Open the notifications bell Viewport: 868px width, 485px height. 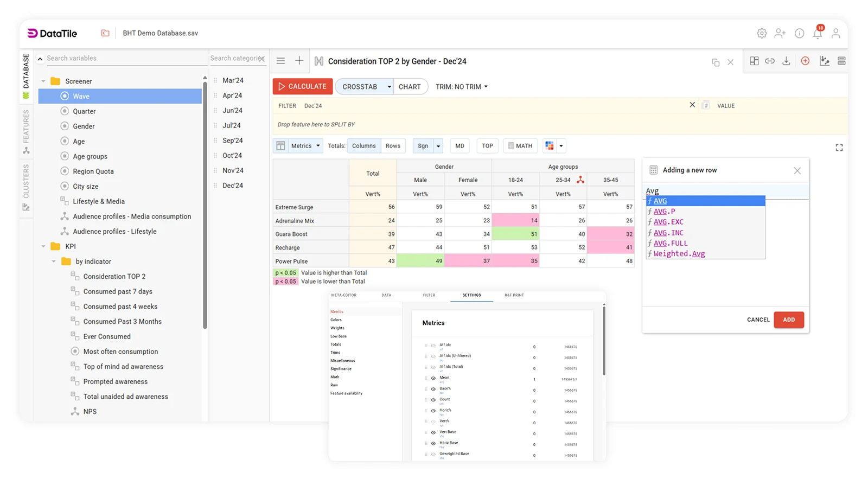pyautogui.click(x=818, y=34)
